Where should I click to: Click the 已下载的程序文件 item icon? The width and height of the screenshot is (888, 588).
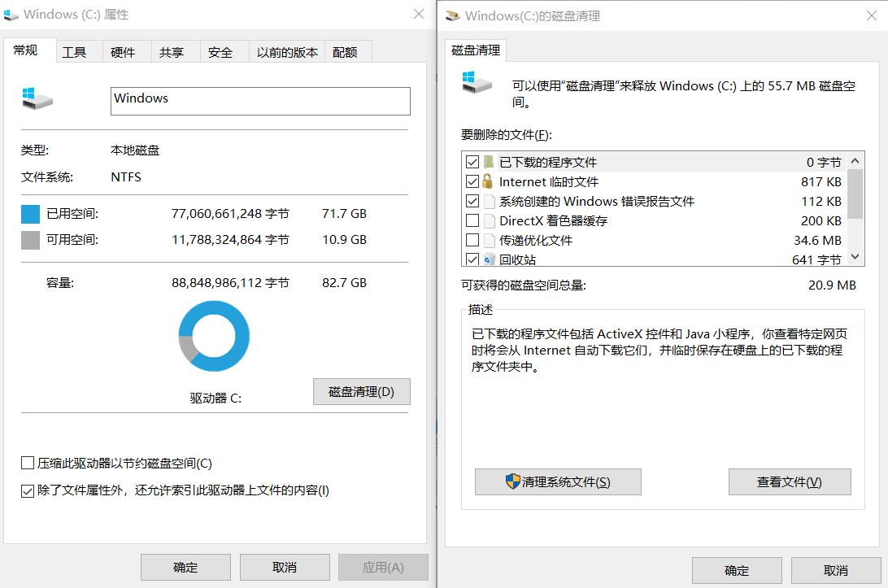489,162
